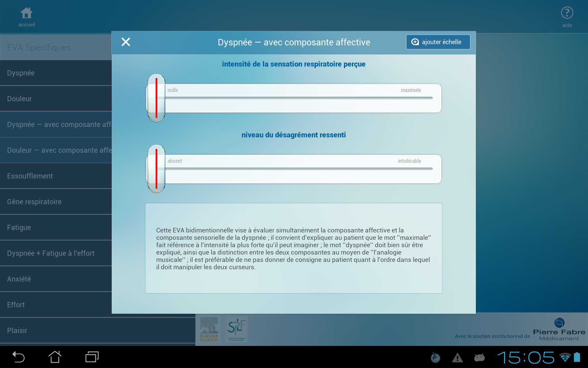Select Douleur in the sidebar list

click(56, 99)
